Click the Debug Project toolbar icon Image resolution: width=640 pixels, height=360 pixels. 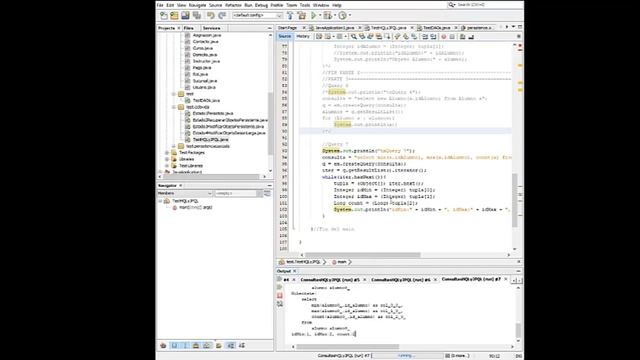point(327,16)
